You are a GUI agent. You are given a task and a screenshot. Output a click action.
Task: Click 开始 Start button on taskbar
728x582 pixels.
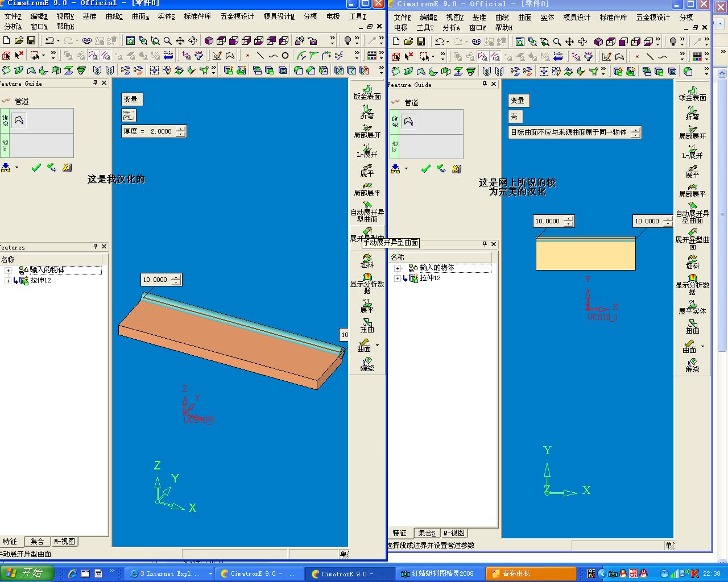(27, 573)
